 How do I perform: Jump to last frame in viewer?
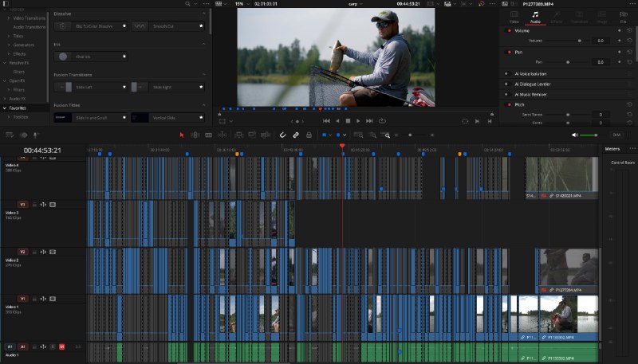point(369,120)
